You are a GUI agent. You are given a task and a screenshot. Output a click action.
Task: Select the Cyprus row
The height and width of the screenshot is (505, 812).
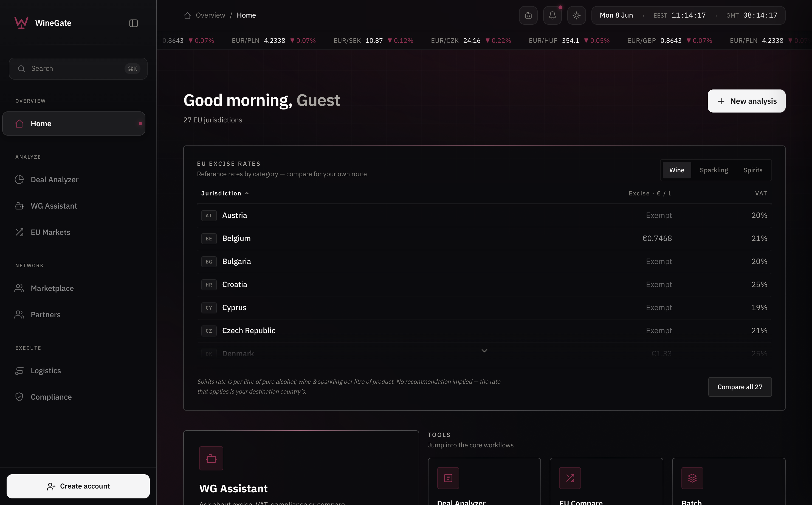tap(484, 308)
